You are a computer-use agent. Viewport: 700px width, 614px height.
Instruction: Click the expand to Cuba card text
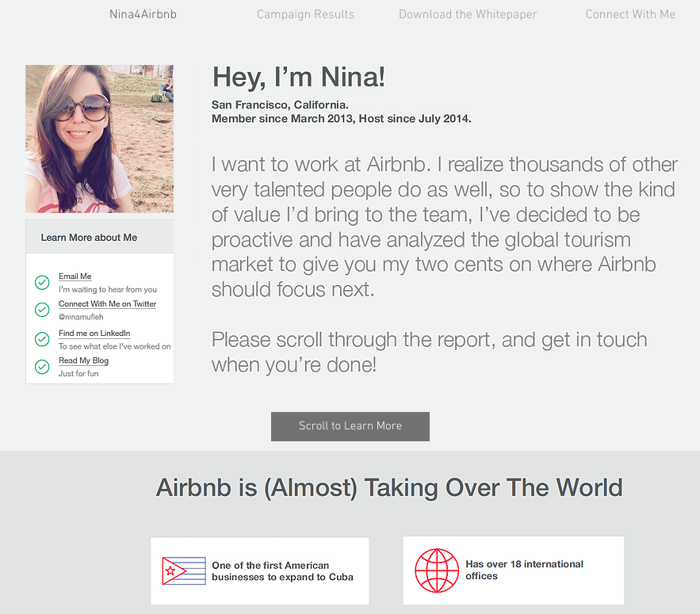(282, 571)
